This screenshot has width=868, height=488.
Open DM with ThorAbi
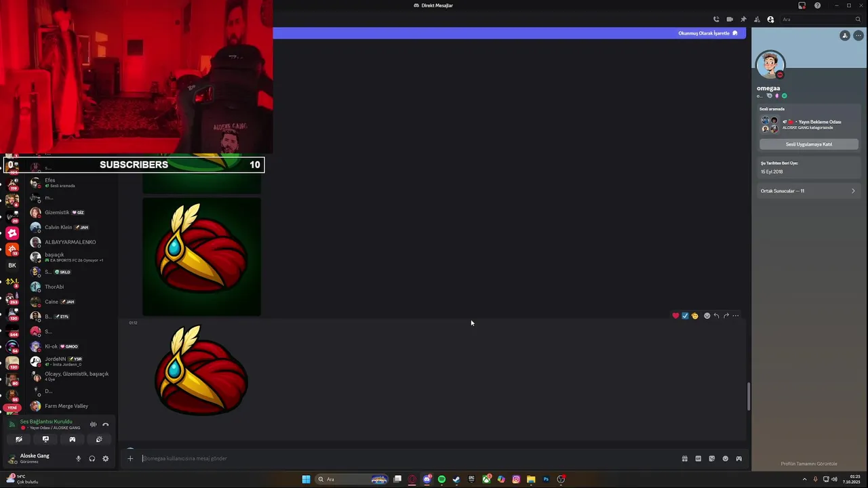pyautogui.click(x=71, y=287)
